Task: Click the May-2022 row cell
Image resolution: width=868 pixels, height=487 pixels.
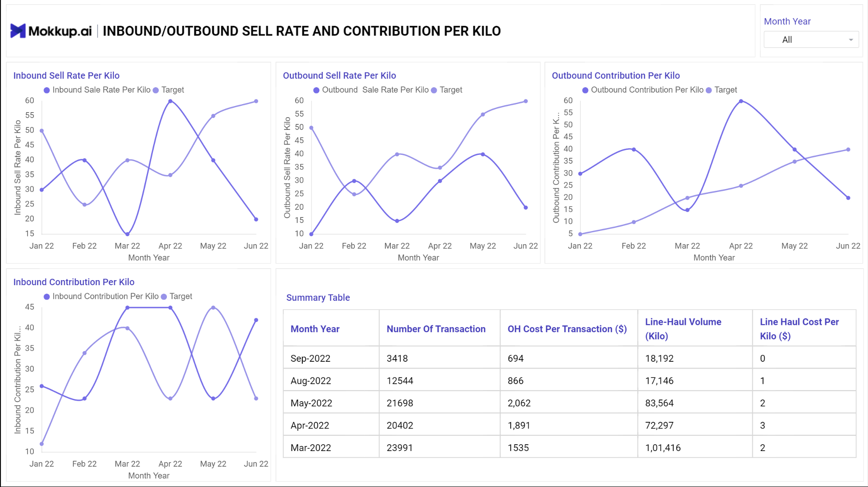Action: click(x=311, y=403)
